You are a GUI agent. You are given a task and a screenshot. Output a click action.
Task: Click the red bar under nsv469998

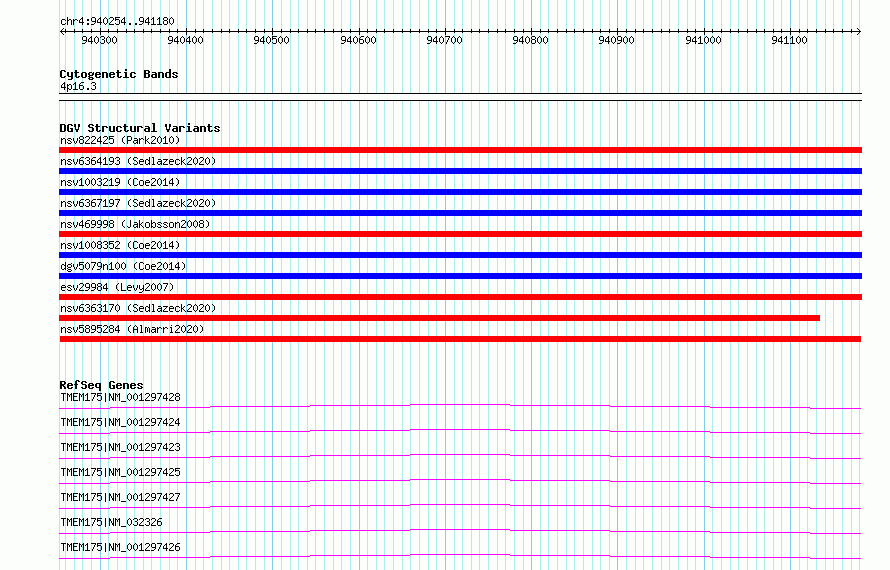coord(460,234)
